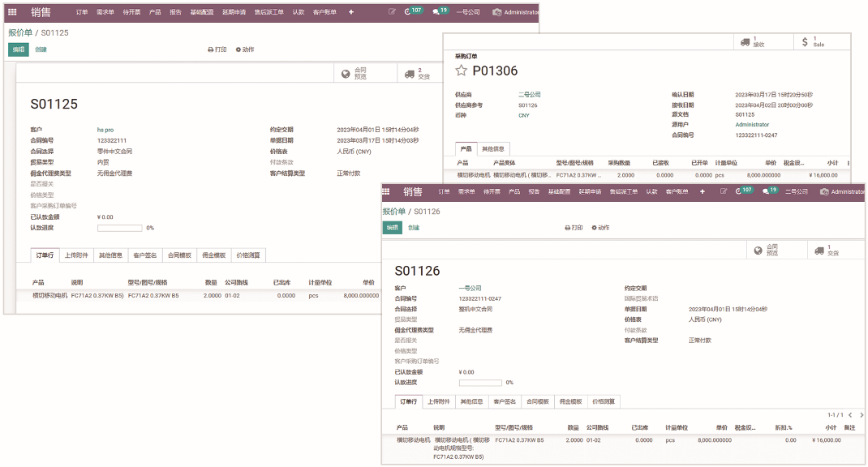Viewport: 868px width, 467px height.
Task: Click the star icon beside P01306
Action: click(x=462, y=71)
